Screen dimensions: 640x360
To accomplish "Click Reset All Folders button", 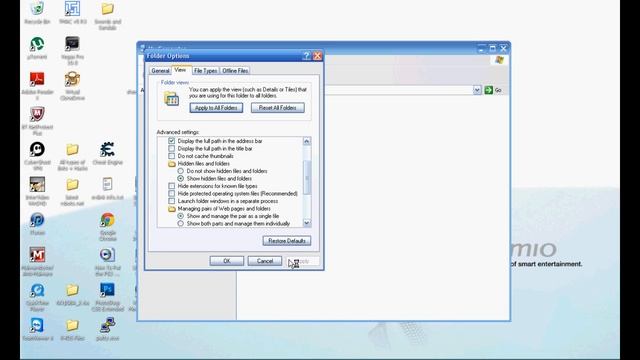I will [278, 108].
